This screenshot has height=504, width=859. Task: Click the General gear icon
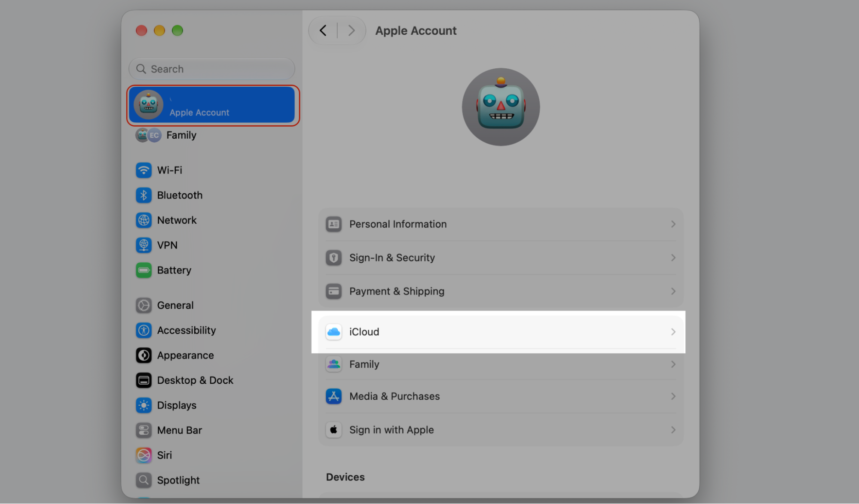point(144,305)
